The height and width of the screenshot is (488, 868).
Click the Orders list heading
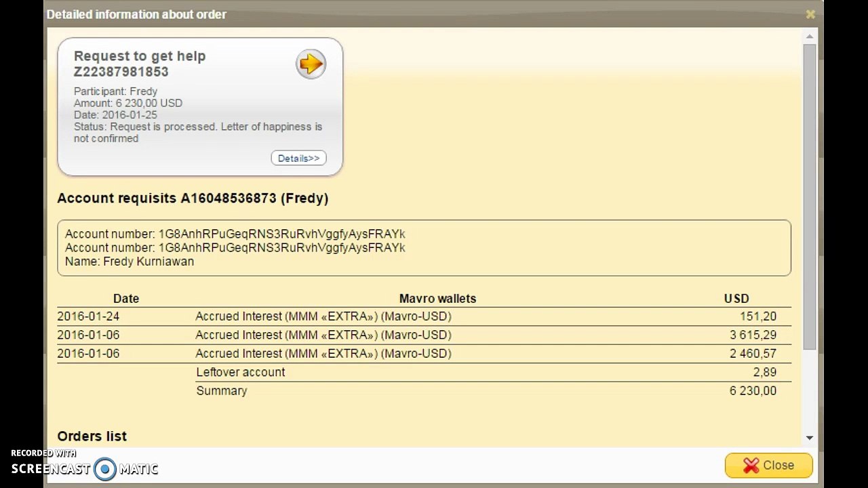point(92,436)
